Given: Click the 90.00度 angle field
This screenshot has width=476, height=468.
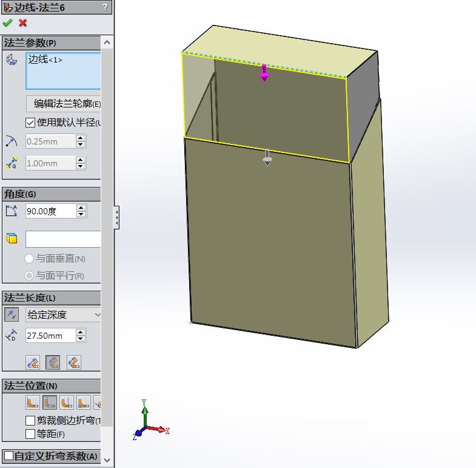Looking at the screenshot, I should click(x=51, y=211).
